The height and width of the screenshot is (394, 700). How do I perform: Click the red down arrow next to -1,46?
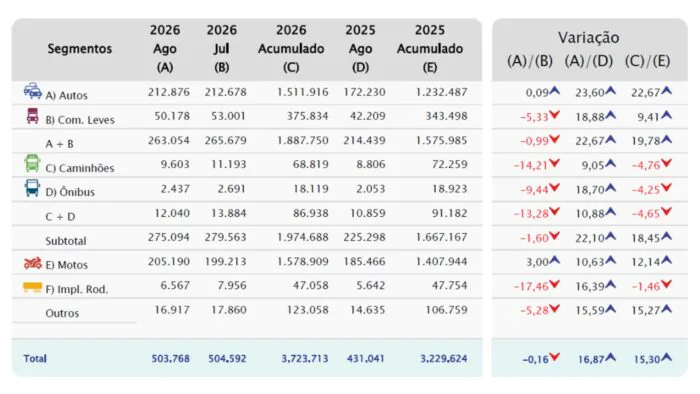point(666,284)
